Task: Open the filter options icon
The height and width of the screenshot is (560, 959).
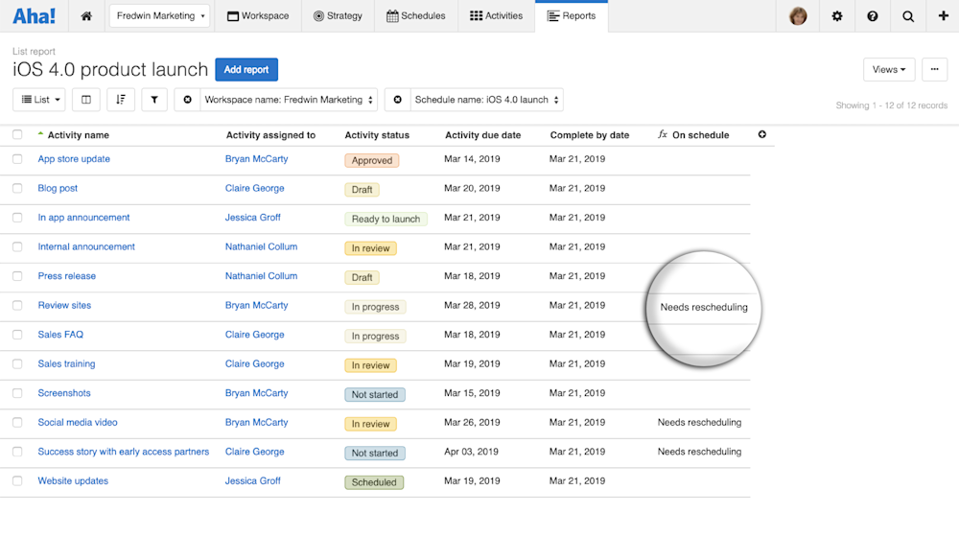Action: (154, 99)
